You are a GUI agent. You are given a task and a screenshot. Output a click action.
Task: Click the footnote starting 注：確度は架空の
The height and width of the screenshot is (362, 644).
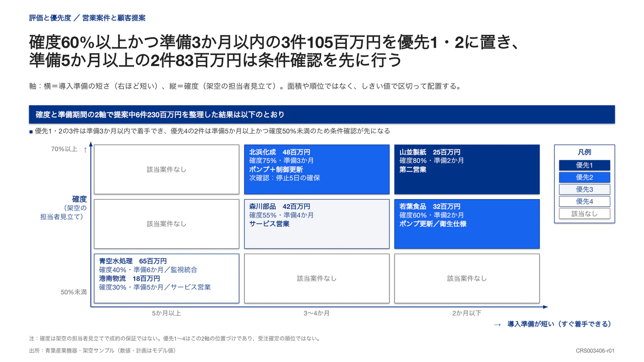175,339
